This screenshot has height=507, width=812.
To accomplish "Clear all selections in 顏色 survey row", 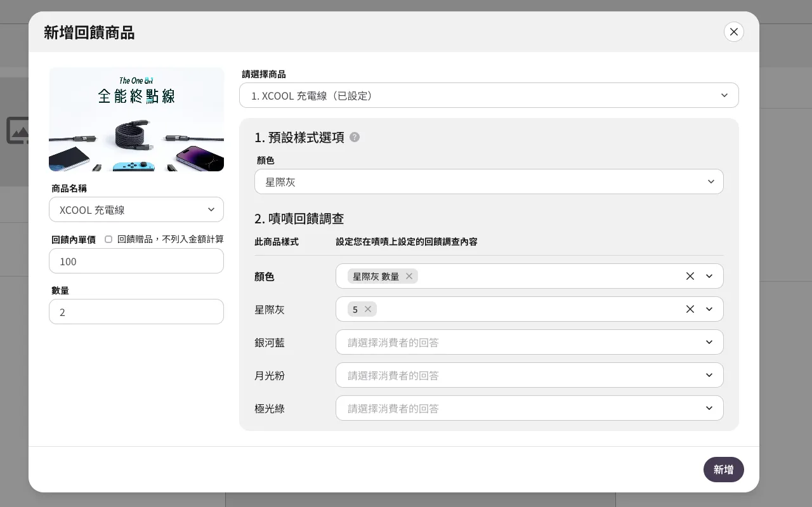I will coord(690,276).
